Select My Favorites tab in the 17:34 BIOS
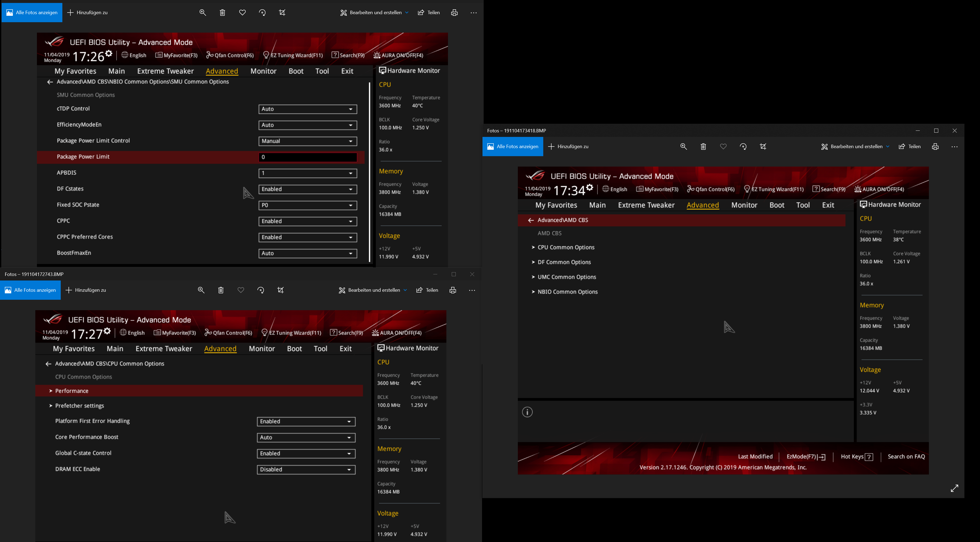The width and height of the screenshot is (980, 542). click(556, 205)
